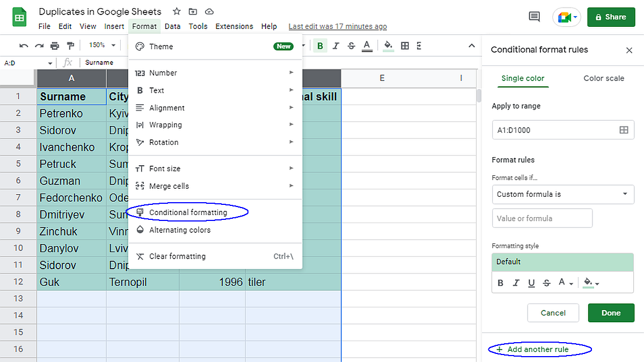Viewport: 644px width, 362px height.
Task: Open the Custom formula is dropdown
Action: pos(562,194)
